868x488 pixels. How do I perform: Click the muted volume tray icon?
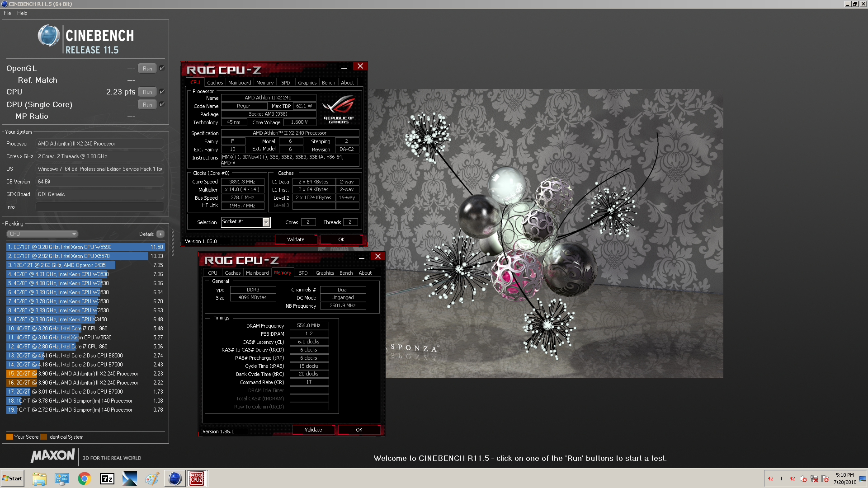(x=803, y=479)
